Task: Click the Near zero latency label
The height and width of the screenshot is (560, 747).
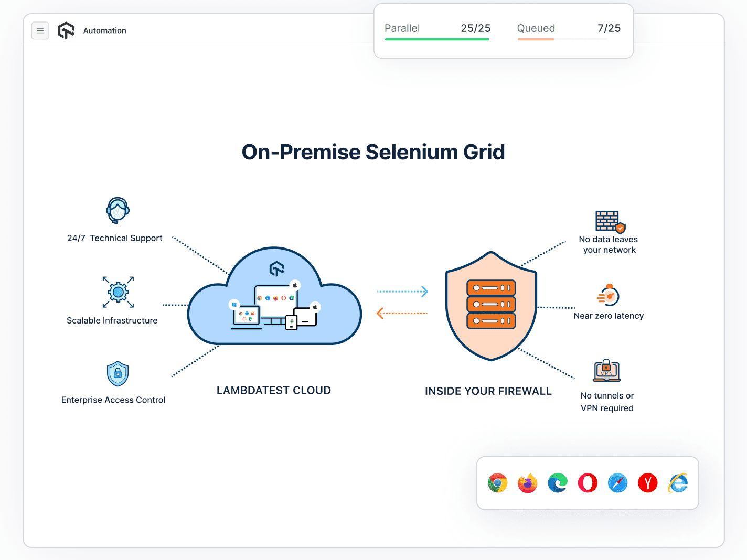Action: 609,316
